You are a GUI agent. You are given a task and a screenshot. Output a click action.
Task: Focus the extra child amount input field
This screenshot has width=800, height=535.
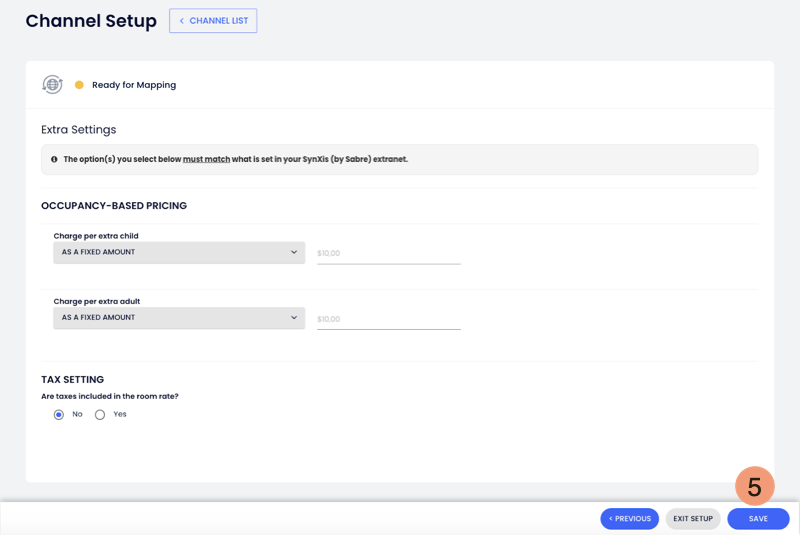[388, 254]
